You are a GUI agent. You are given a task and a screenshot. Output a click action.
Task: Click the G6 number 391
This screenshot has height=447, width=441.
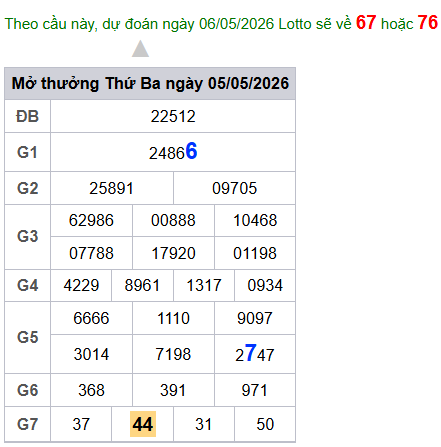173,390
